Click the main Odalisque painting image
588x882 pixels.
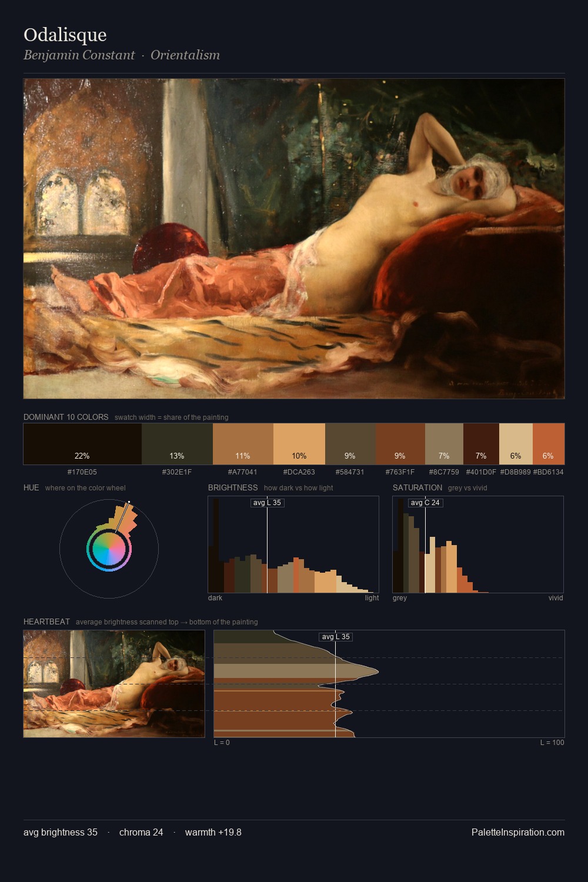[x=294, y=239]
